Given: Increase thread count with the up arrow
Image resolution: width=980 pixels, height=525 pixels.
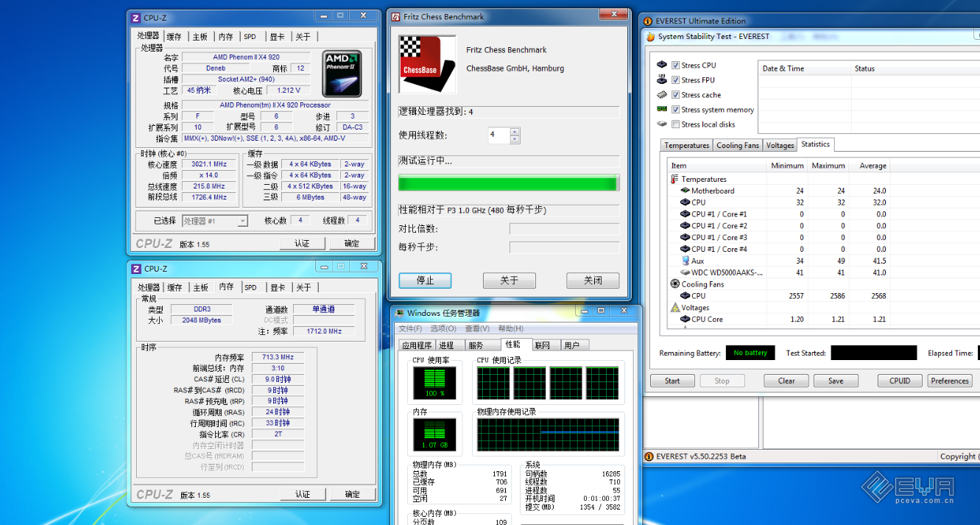Looking at the screenshot, I should 515,132.
